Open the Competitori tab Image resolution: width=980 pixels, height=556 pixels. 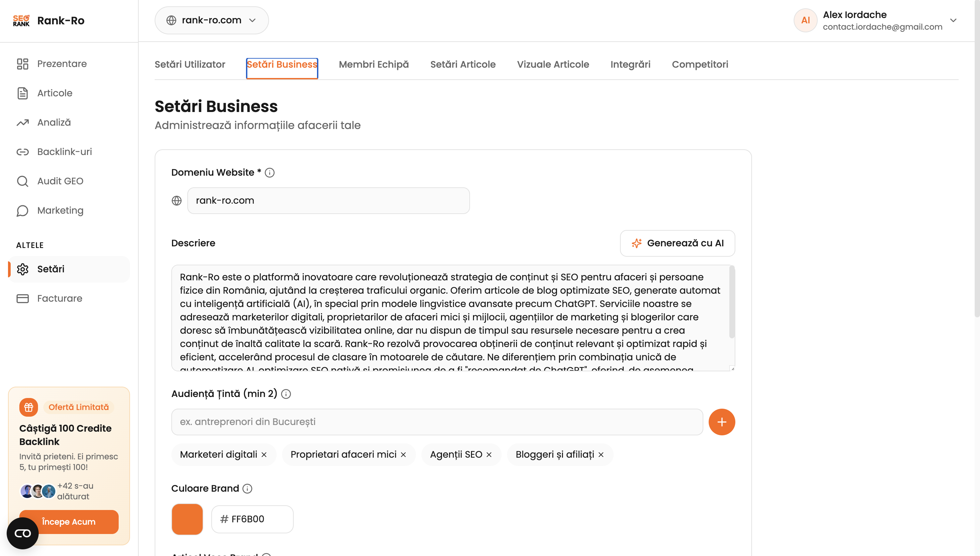700,64
